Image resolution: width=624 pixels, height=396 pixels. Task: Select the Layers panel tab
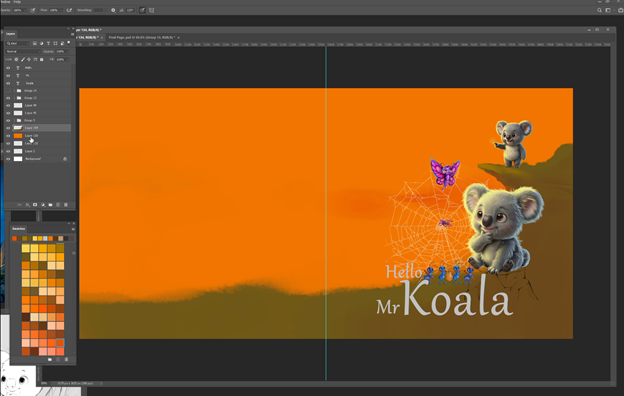[x=10, y=34]
